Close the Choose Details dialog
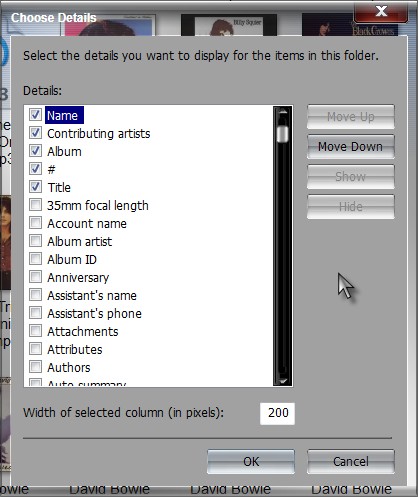 (381, 12)
